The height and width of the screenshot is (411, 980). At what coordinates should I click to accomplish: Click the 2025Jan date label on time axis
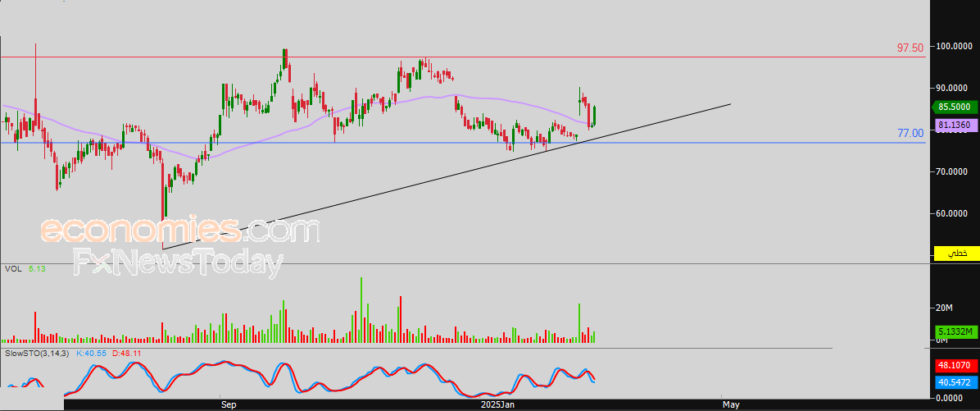coord(497,404)
